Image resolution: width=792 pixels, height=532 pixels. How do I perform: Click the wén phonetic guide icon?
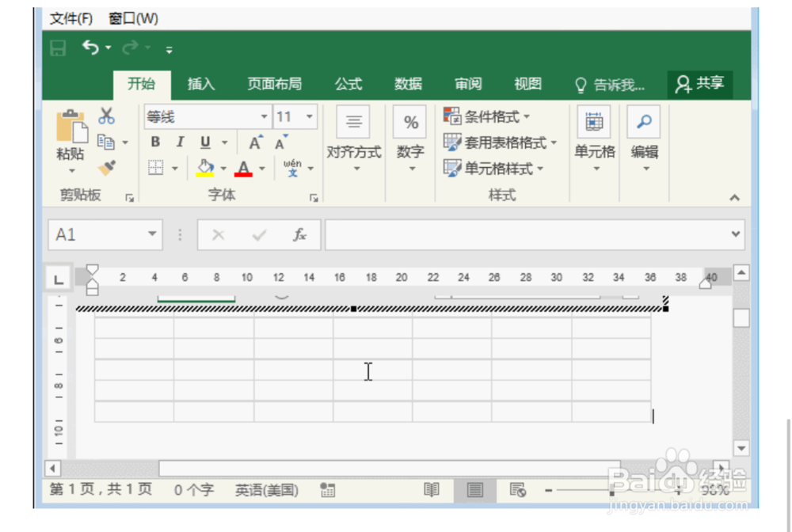click(292, 168)
